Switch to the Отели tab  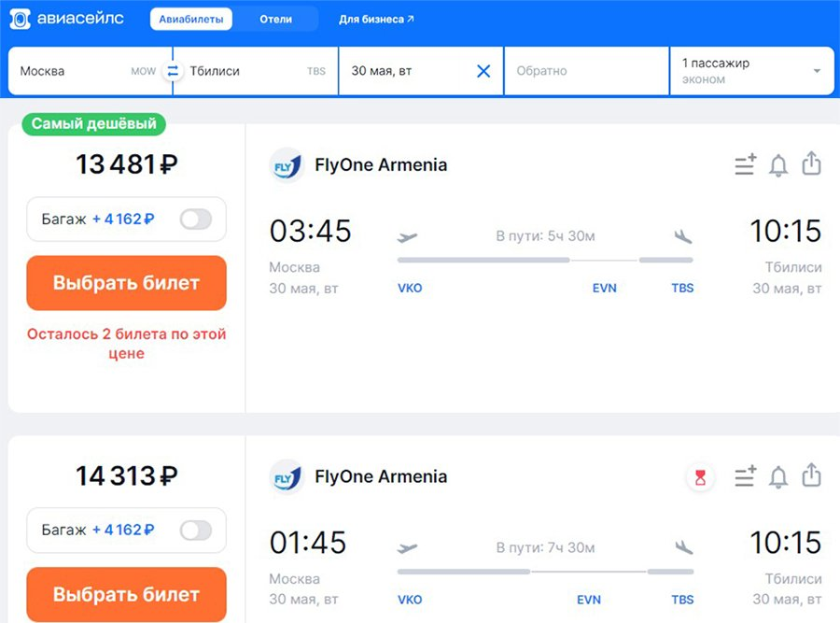point(276,19)
